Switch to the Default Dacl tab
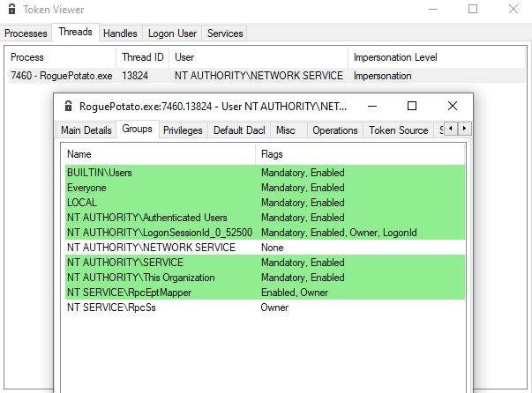The width and height of the screenshot is (532, 393). pos(239,130)
